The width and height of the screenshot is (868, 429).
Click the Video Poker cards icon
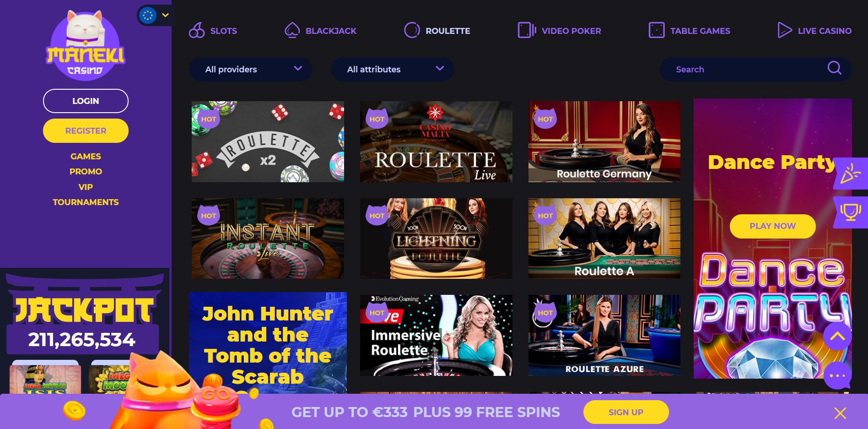pyautogui.click(x=527, y=30)
